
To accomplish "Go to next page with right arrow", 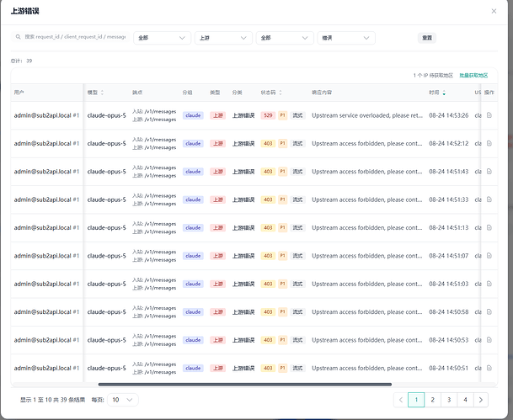I will point(481,400).
